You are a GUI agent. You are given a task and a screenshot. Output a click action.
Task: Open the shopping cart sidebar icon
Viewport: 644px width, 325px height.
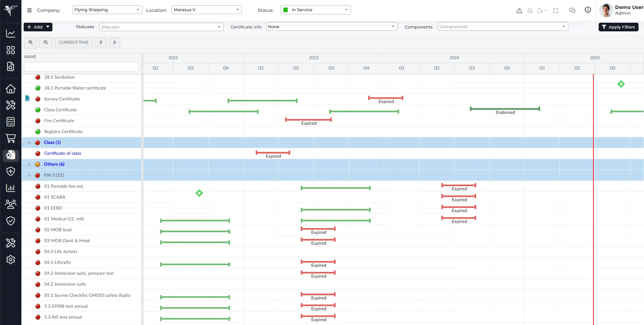coord(11,138)
